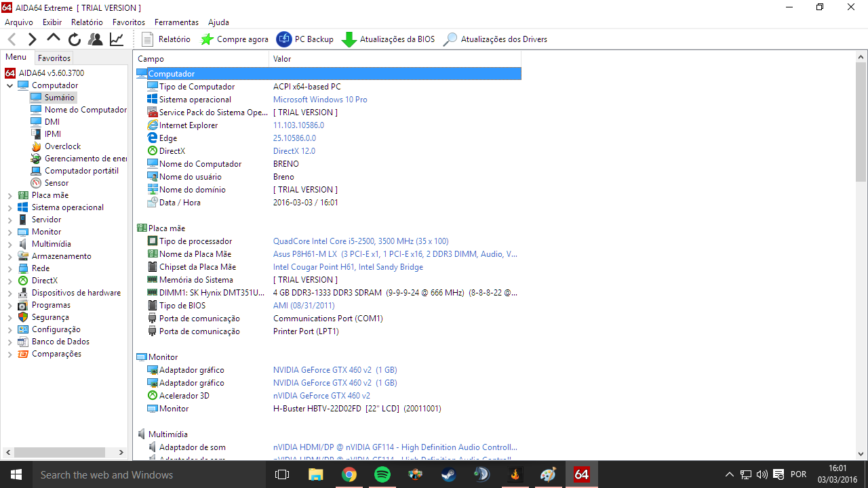Expand the Sistema operacional tree node
The height and width of the screenshot is (488, 868).
[10, 207]
